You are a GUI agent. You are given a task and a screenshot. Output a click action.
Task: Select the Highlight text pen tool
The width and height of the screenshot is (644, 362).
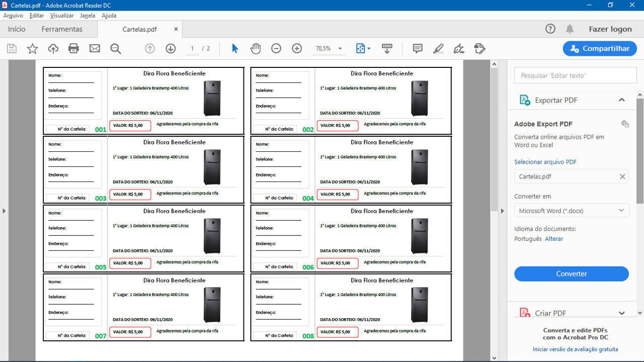coord(438,48)
